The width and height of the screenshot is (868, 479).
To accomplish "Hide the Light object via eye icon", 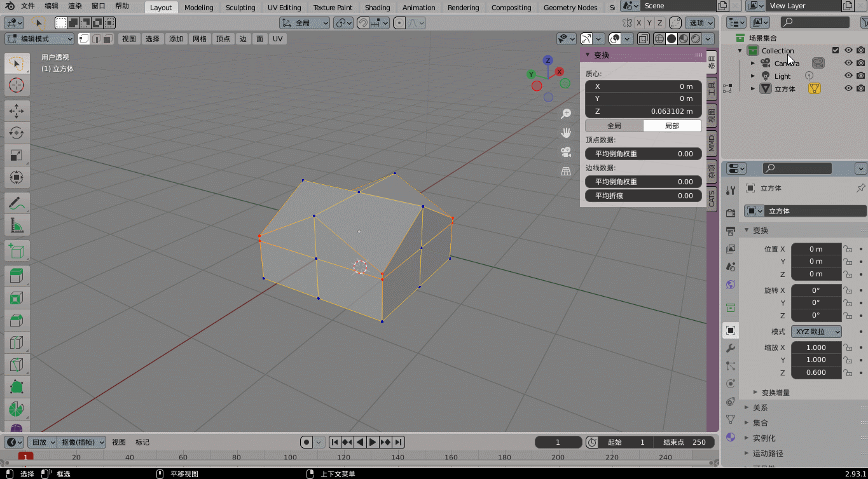I will (x=848, y=76).
